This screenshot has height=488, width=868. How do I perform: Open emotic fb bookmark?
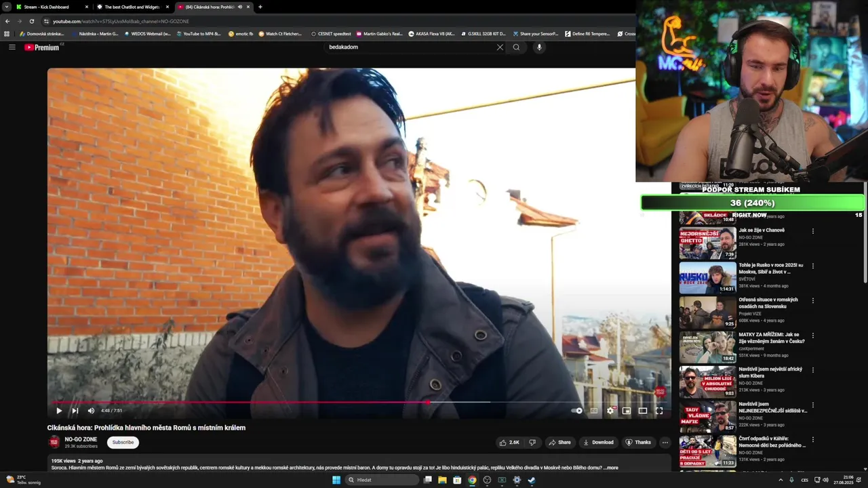tap(241, 33)
